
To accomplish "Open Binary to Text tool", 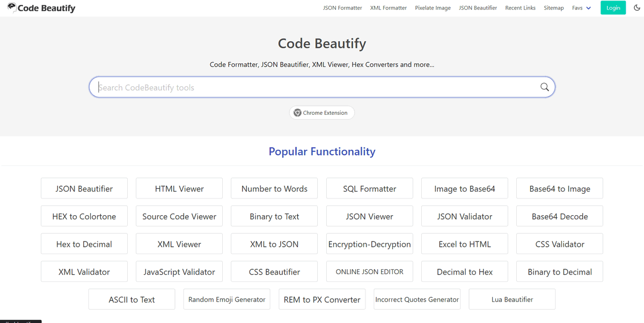I will coord(274,216).
